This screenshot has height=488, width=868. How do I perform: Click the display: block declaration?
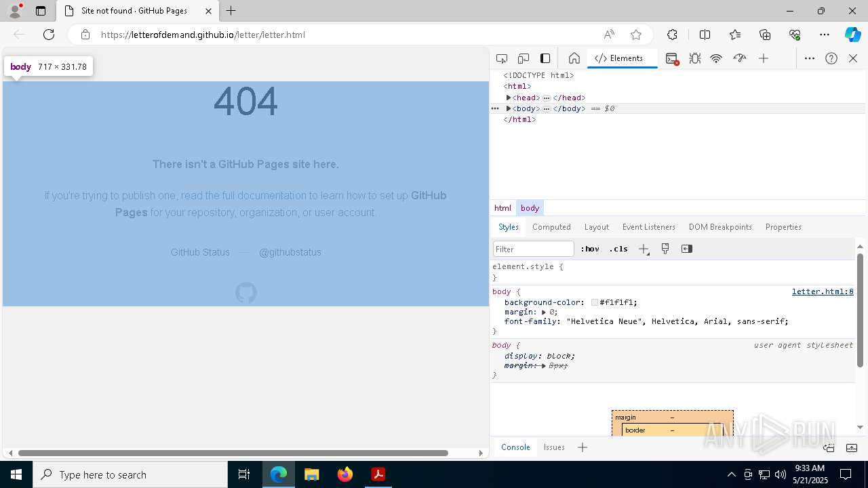(540, 356)
